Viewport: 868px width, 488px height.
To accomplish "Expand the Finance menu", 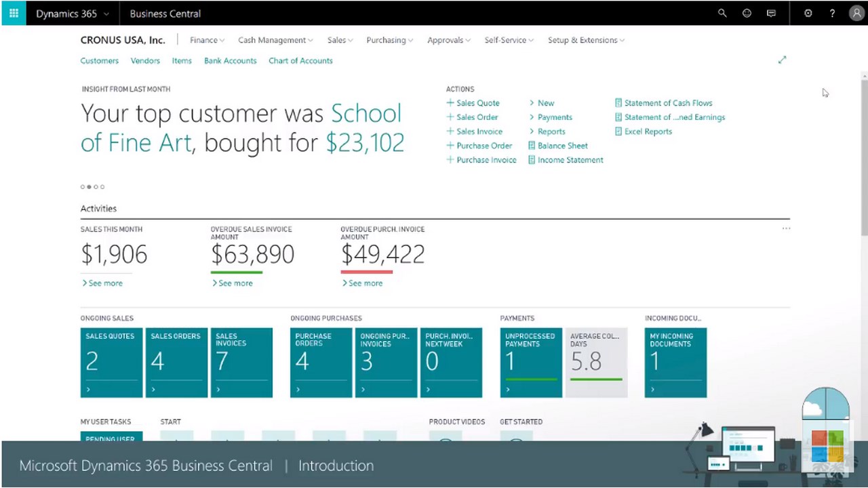I will pyautogui.click(x=208, y=40).
